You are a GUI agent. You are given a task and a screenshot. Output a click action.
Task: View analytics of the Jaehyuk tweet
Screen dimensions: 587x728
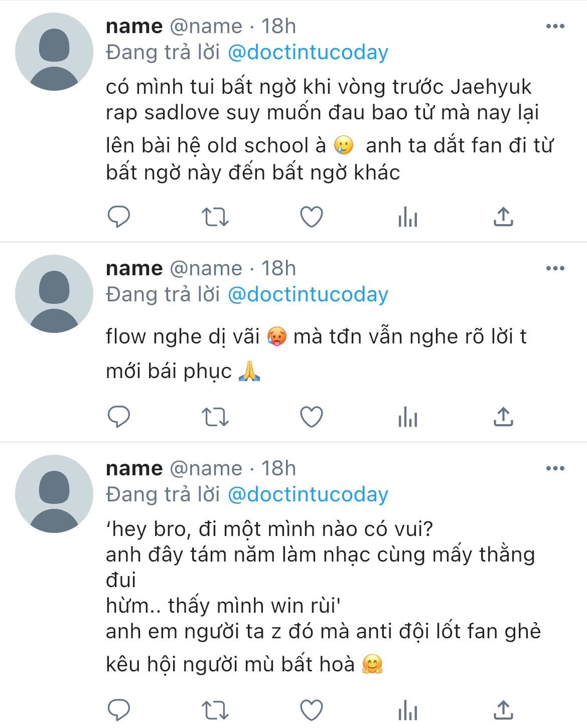pos(407,217)
